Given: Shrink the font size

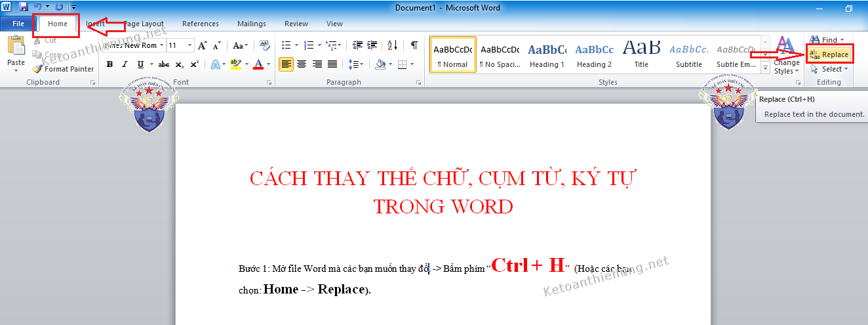Looking at the screenshot, I should click(x=216, y=45).
